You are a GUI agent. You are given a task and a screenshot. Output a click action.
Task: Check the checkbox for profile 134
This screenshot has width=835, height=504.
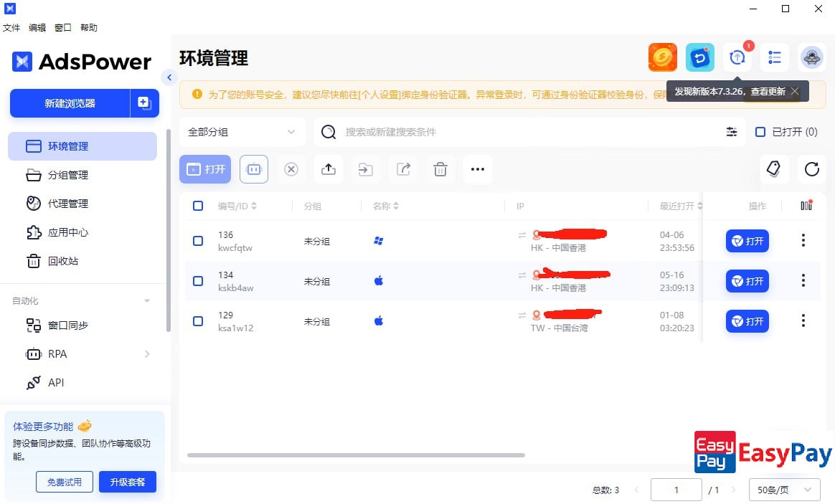pyautogui.click(x=198, y=281)
